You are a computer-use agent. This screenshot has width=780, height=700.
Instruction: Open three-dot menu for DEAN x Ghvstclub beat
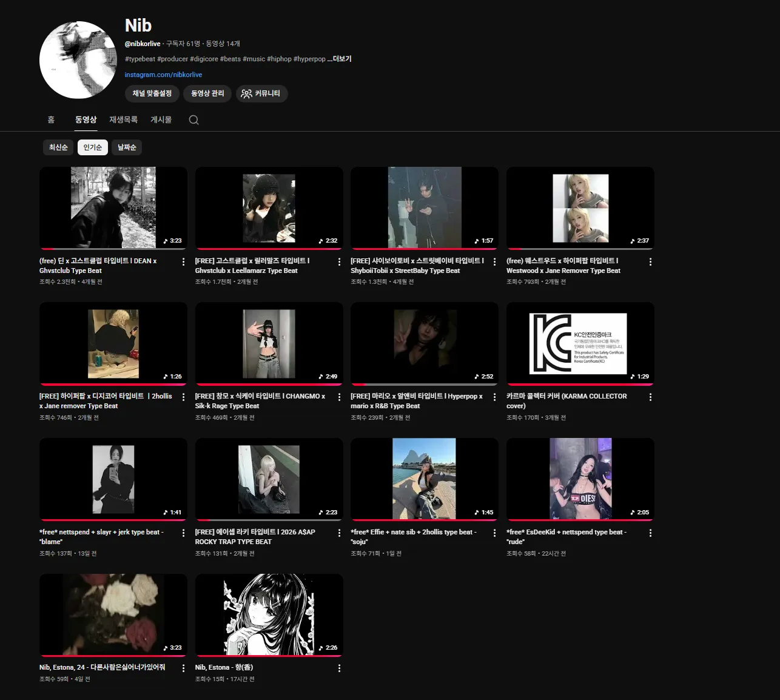click(184, 262)
